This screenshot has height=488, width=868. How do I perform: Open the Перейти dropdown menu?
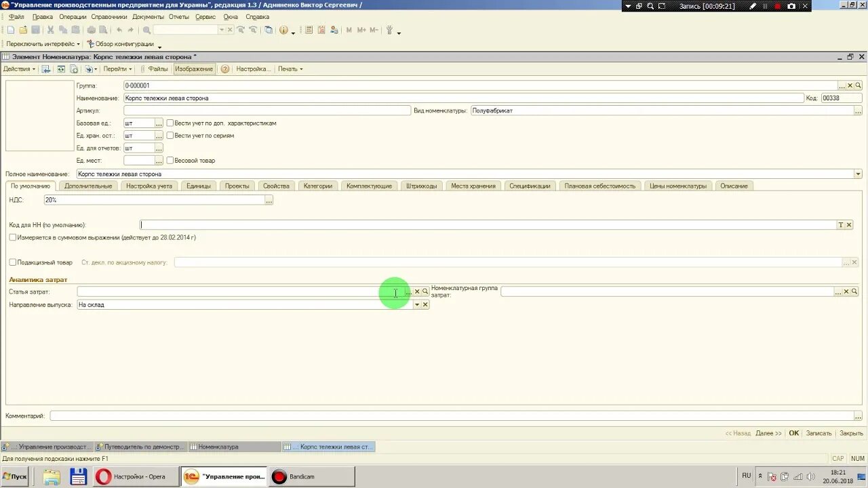(x=117, y=69)
